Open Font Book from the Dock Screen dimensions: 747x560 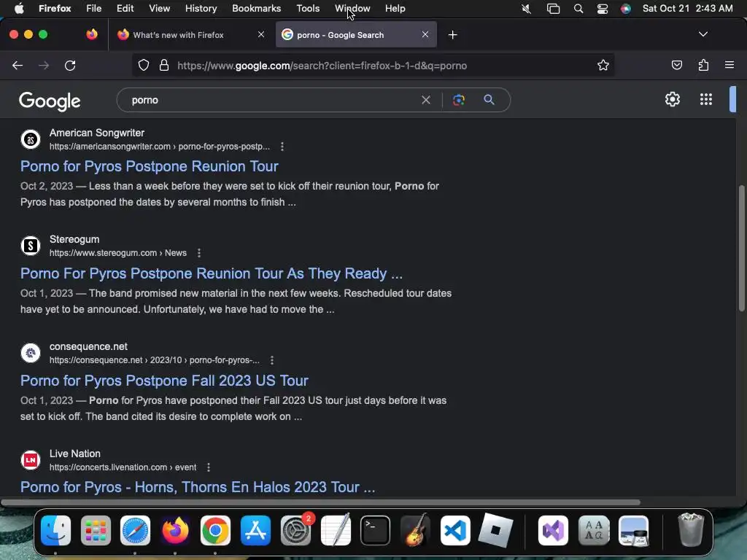point(594,530)
